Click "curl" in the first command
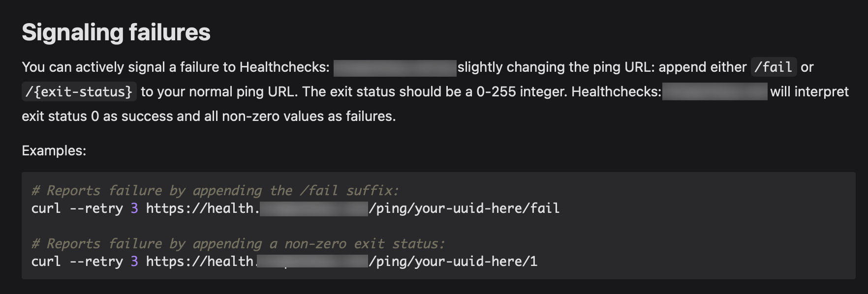This screenshot has width=868, height=294. click(x=46, y=208)
